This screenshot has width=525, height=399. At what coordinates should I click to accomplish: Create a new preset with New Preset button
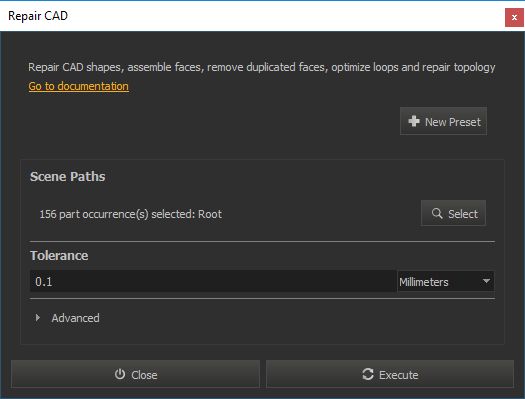click(x=443, y=121)
